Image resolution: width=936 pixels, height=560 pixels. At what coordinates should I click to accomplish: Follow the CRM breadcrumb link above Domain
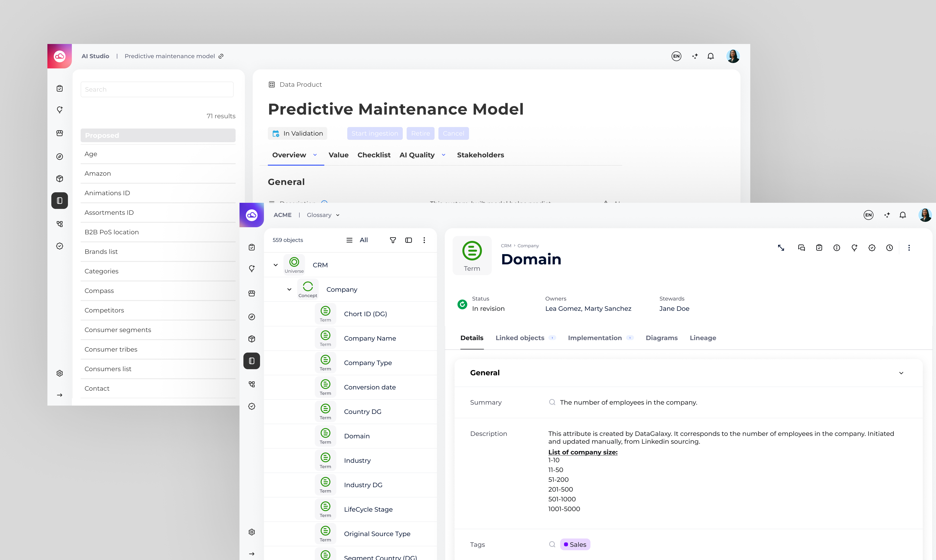coord(506,246)
